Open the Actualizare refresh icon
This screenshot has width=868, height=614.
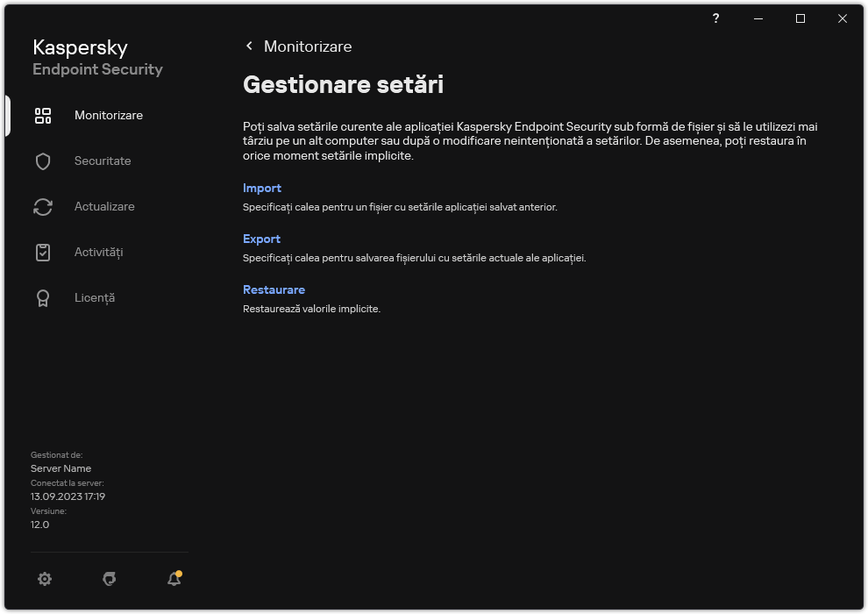[43, 206]
